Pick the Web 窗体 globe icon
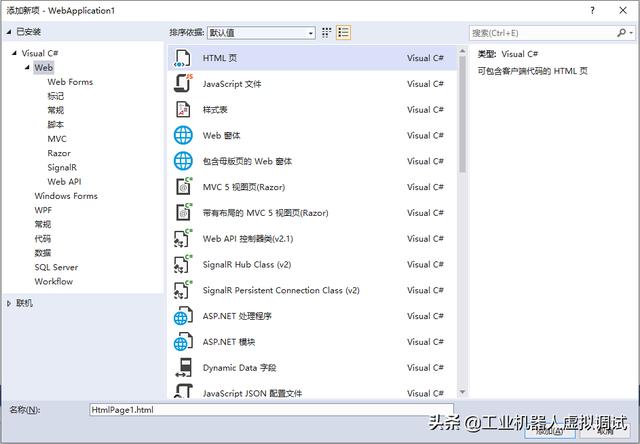Viewport: 640px width, 444px height. 183,135
